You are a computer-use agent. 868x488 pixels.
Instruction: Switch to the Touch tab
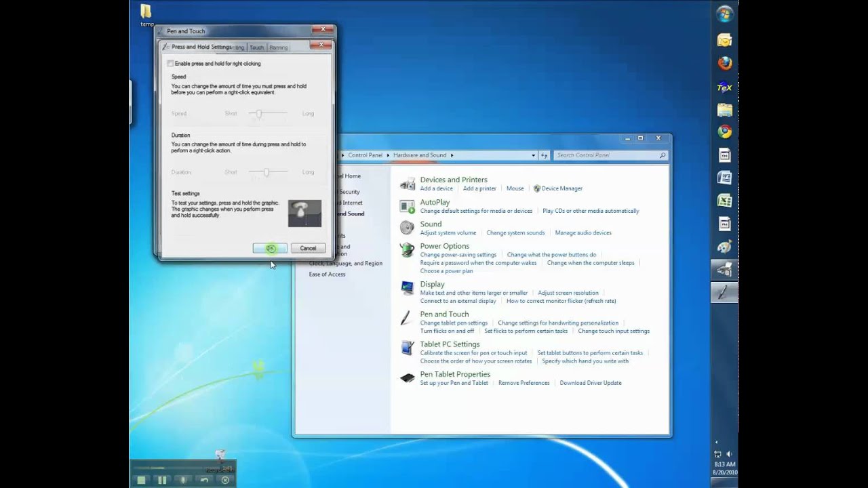coord(256,47)
